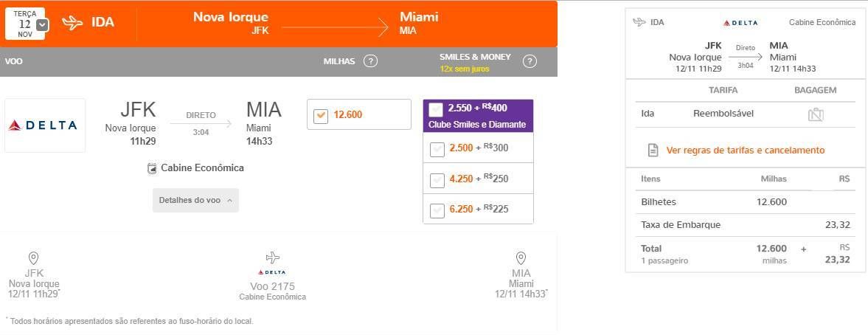868x335 pixels.
Task: Click the Milhas help question mark icon
Action: point(370,61)
